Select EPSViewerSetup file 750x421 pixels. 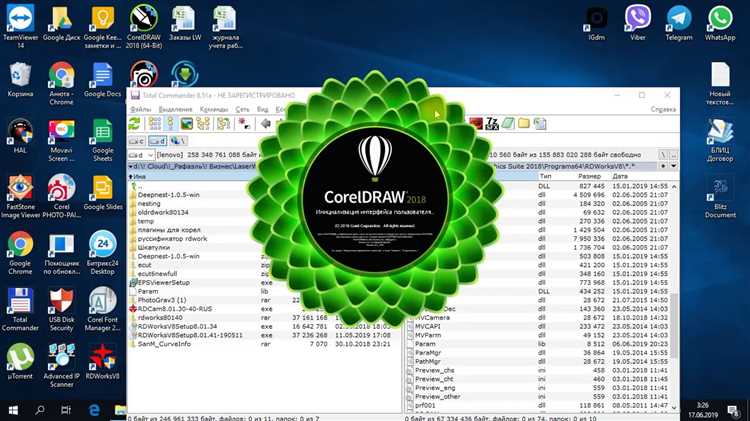pos(164,283)
